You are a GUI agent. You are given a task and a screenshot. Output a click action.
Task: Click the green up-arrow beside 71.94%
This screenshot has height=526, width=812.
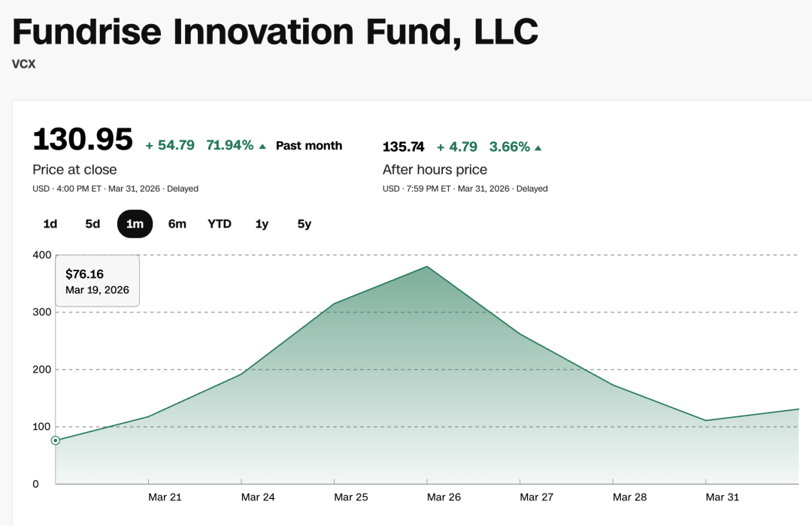(x=262, y=147)
